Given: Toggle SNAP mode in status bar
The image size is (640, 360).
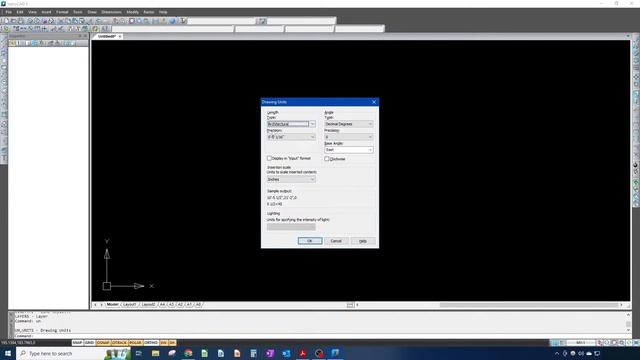Looking at the screenshot, I should pyautogui.click(x=77, y=343).
